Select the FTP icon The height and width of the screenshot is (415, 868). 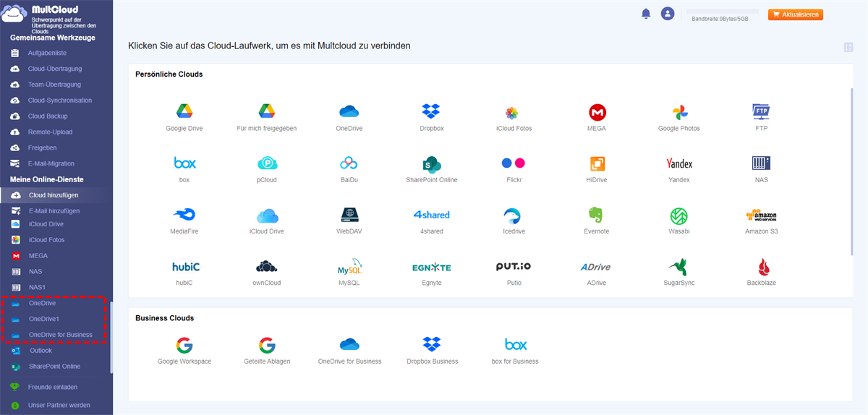(x=761, y=111)
